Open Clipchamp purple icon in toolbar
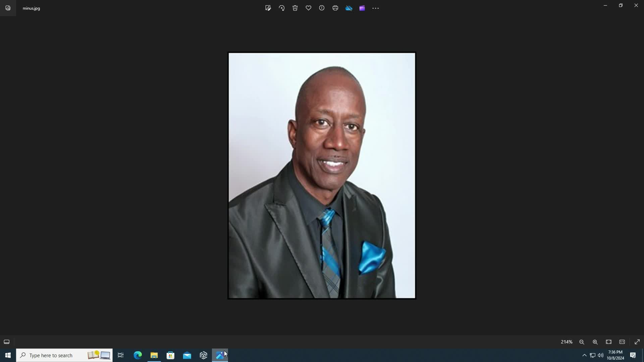This screenshot has width=644, height=362. (362, 8)
